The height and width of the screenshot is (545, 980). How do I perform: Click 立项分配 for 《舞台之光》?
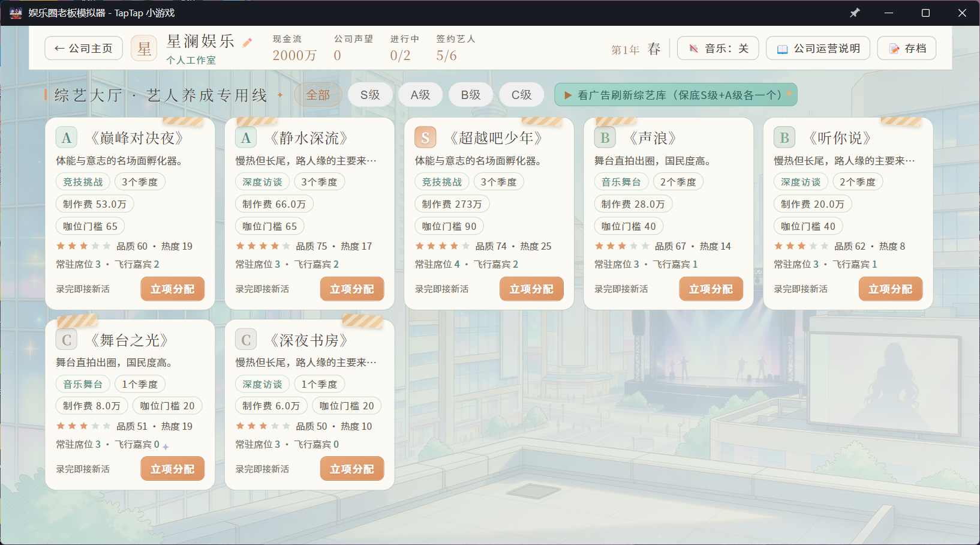173,469
